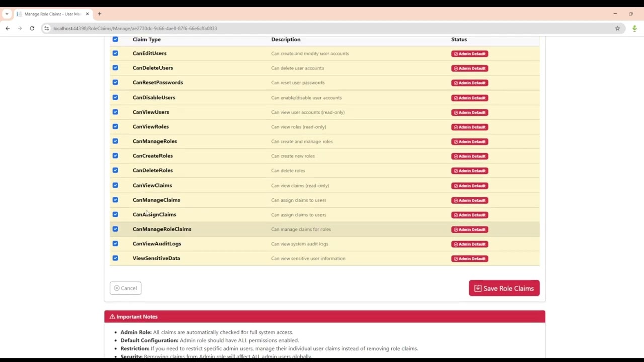Click the Save Role Claims button
The image size is (644, 362).
coord(504,288)
